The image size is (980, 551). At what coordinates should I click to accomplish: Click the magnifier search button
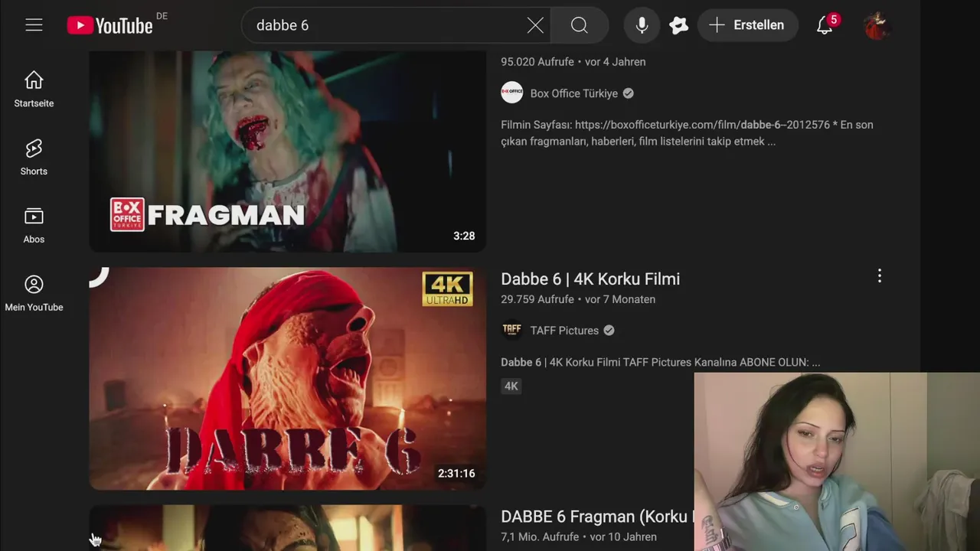pyautogui.click(x=580, y=25)
